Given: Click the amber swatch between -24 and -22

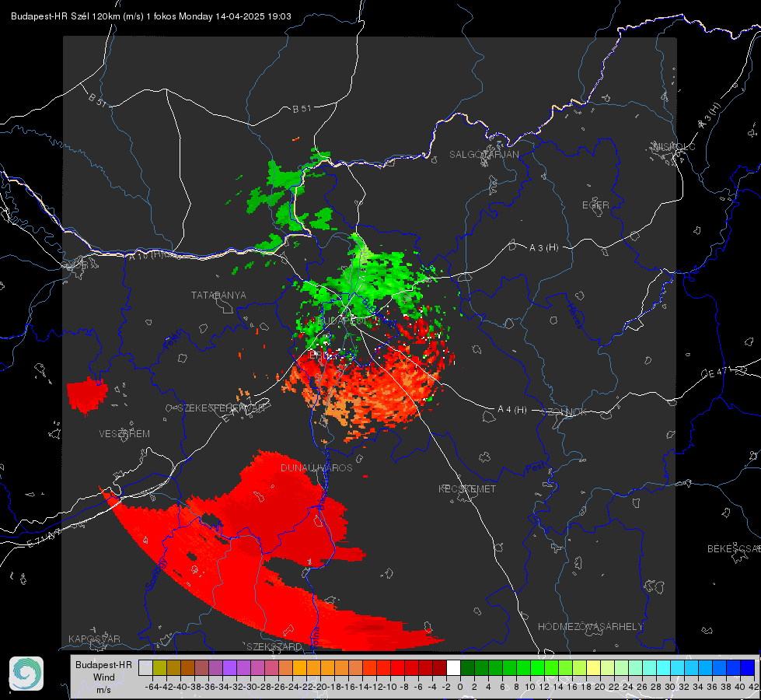Looking at the screenshot, I should click(299, 668).
